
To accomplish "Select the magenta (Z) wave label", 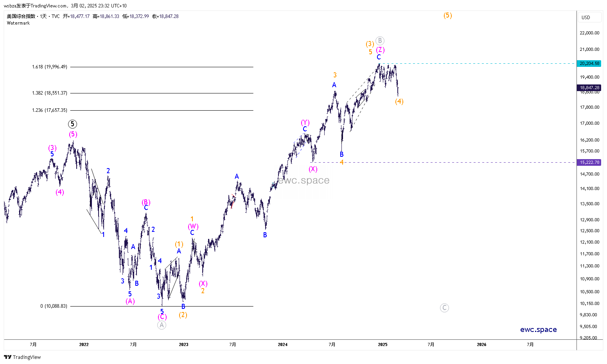I will [381, 50].
